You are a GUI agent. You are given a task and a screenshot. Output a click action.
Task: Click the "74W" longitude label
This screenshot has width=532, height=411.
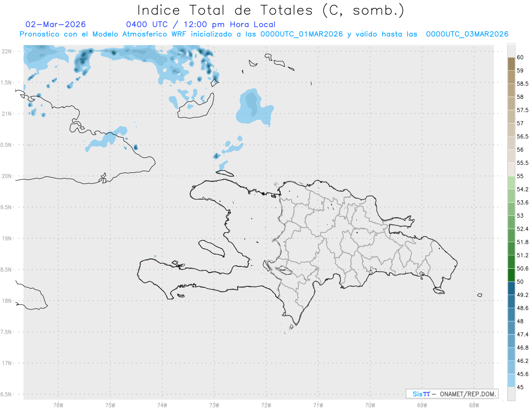point(162,405)
